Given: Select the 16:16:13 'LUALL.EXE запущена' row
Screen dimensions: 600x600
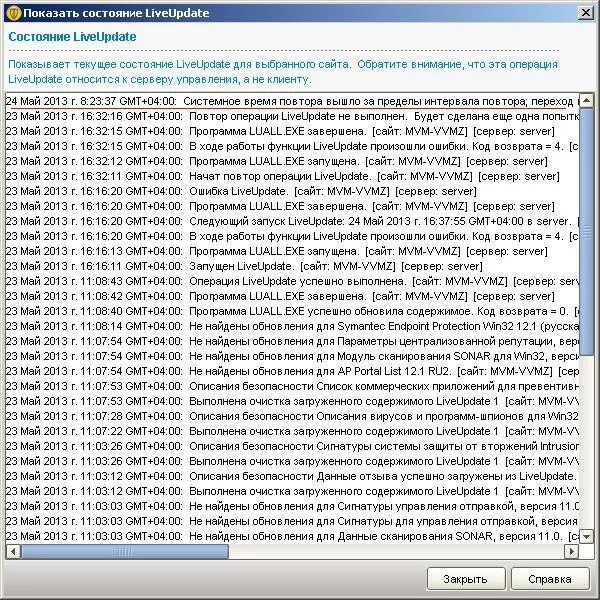Looking at the screenshot, I should point(292,251).
